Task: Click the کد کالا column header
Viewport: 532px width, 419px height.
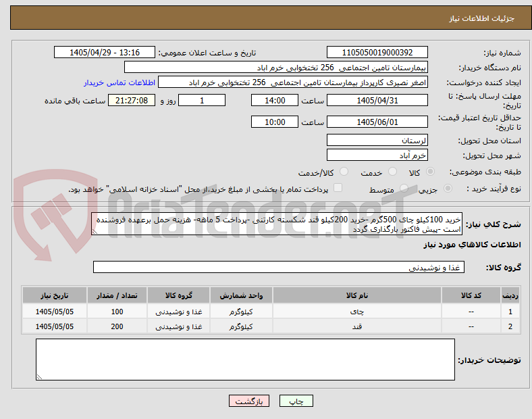Action: [x=471, y=295]
